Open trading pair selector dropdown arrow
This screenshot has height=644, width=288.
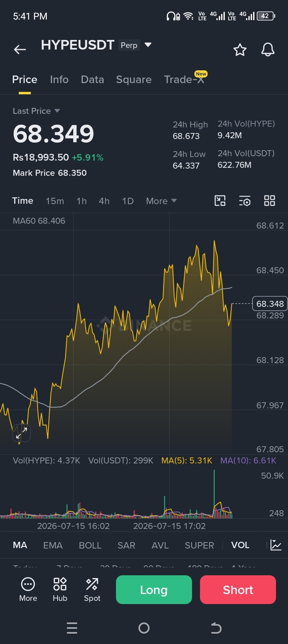point(148,45)
